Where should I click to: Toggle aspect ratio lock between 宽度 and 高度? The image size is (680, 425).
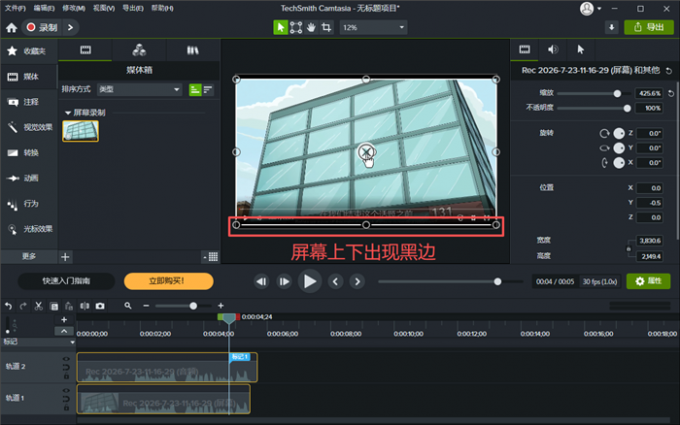click(x=628, y=248)
